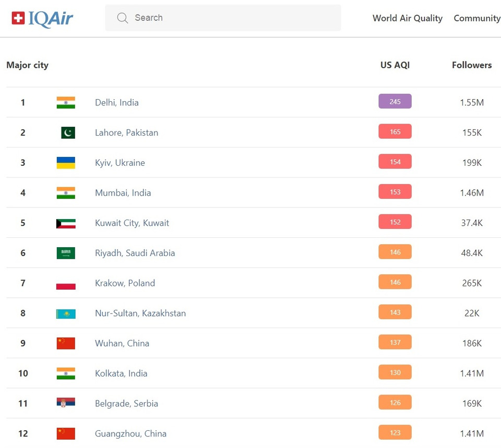The height and width of the screenshot is (448, 501).
Task: Open the World Air Quality menu
Action: (407, 18)
